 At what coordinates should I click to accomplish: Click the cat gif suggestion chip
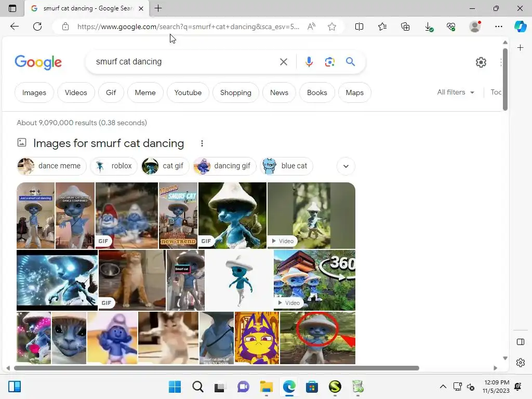tap(165, 166)
